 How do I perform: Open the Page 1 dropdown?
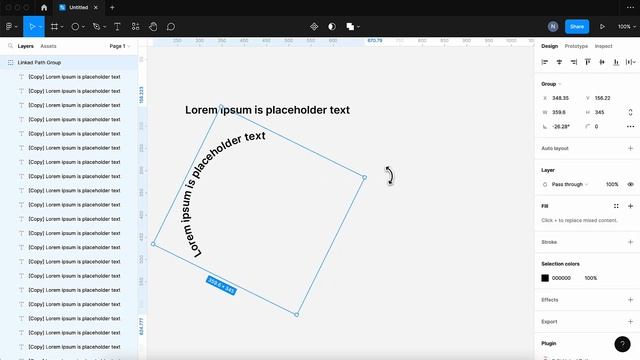coord(120,46)
